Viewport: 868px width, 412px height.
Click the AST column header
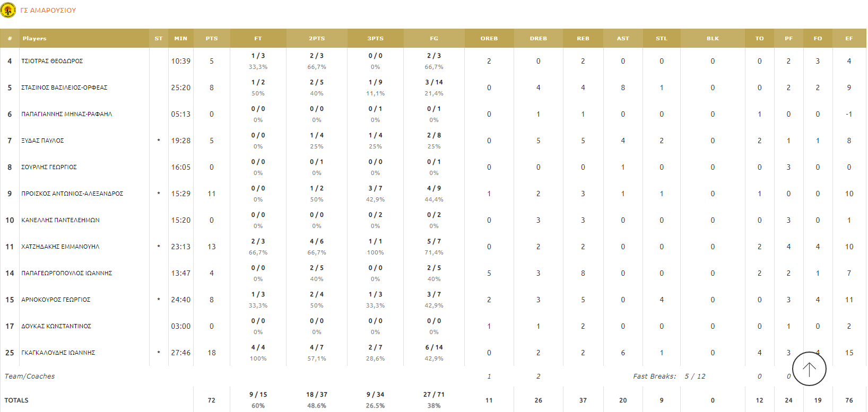tap(623, 38)
